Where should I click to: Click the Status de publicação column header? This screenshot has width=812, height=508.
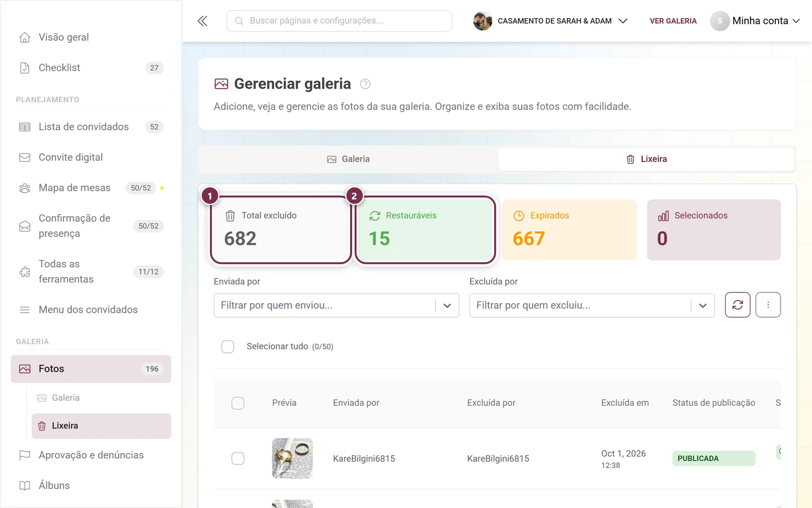(x=714, y=403)
